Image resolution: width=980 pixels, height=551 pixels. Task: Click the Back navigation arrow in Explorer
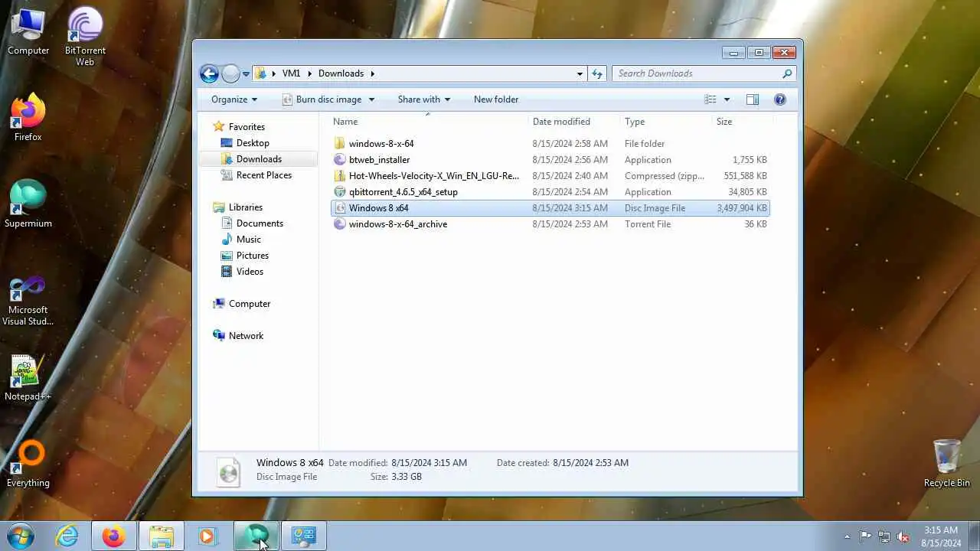coord(209,73)
